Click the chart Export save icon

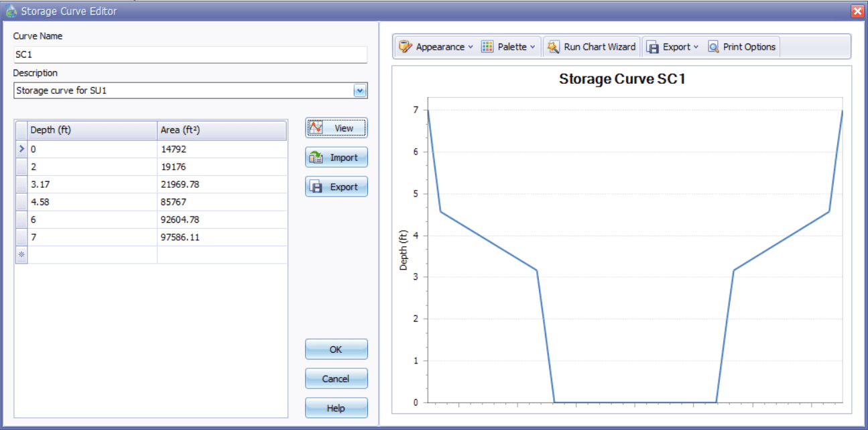(x=654, y=46)
